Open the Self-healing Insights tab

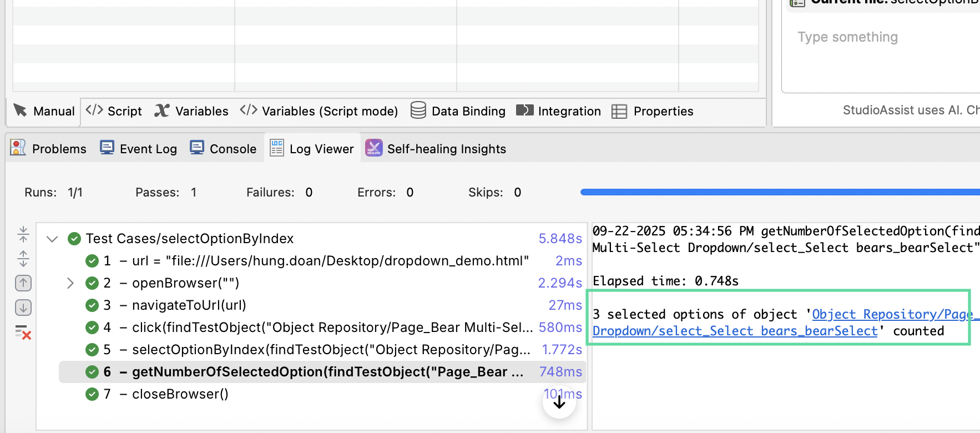click(x=436, y=149)
